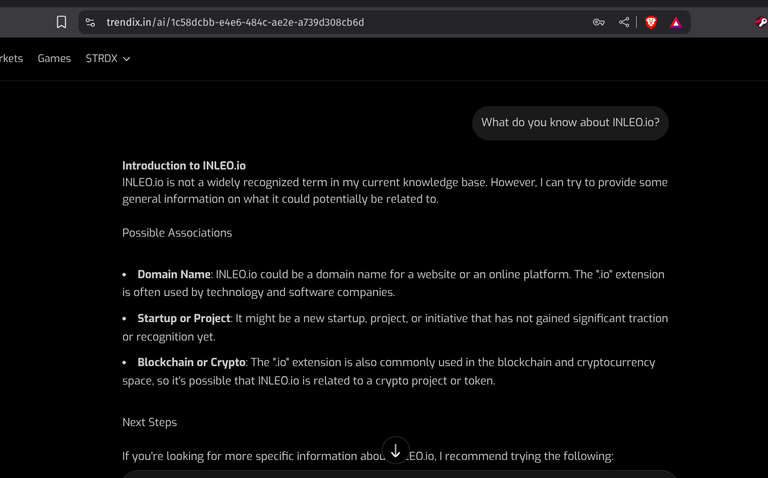Share this page via share icon

[624, 22]
